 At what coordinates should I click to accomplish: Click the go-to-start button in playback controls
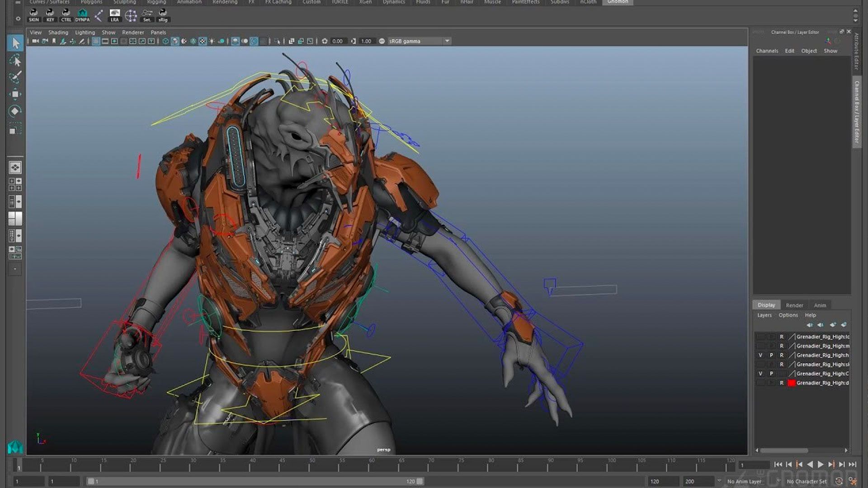click(x=778, y=464)
